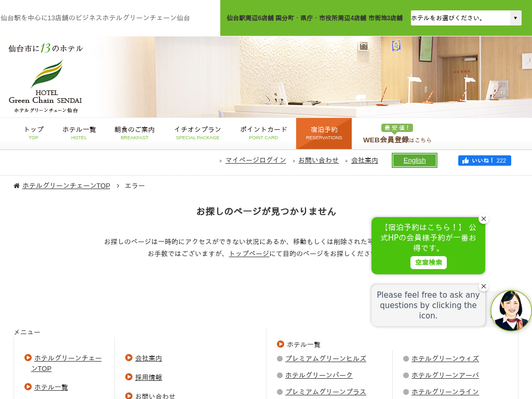This screenshot has height=399, width=532.
Task: Click orange arrow icon beside footer ホテル一覧 heading
Action: [x=280, y=344]
